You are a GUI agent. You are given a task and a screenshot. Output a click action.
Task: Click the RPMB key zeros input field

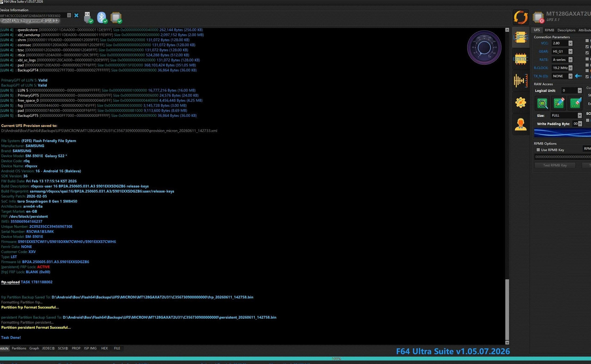[563, 157]
